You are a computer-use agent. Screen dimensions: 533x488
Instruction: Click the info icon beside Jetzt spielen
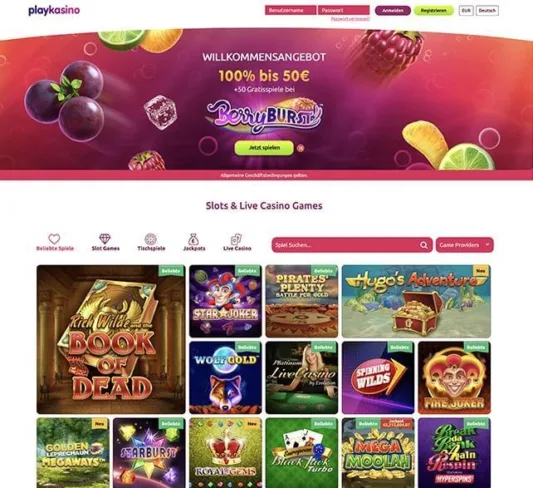300,148
